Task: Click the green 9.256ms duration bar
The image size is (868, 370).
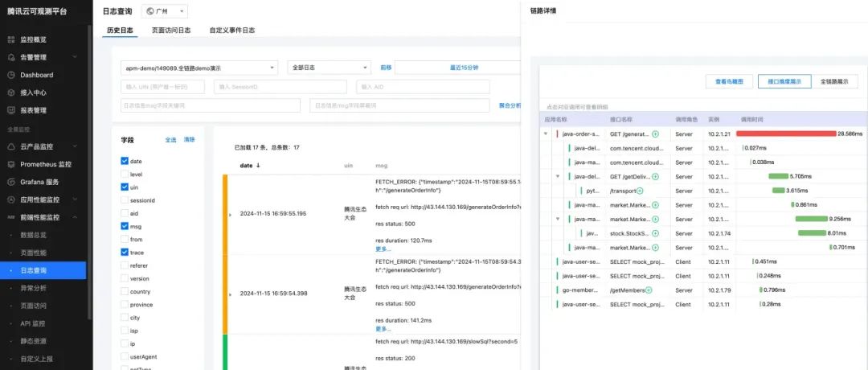Action: 811,220
